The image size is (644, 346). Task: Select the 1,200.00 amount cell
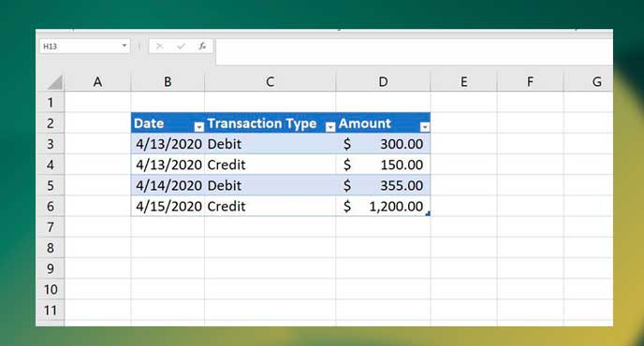coord(383,207)
